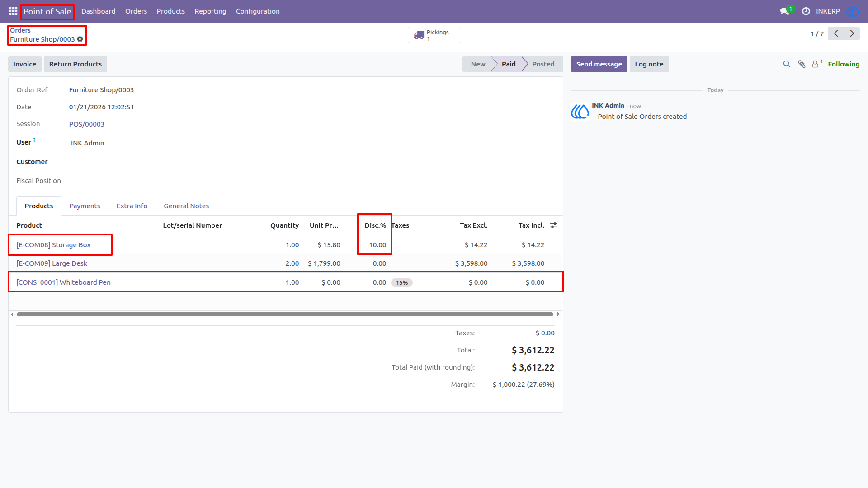Click the Pickings truck icon
The image size is (868, 488).
tap(419, 35)
